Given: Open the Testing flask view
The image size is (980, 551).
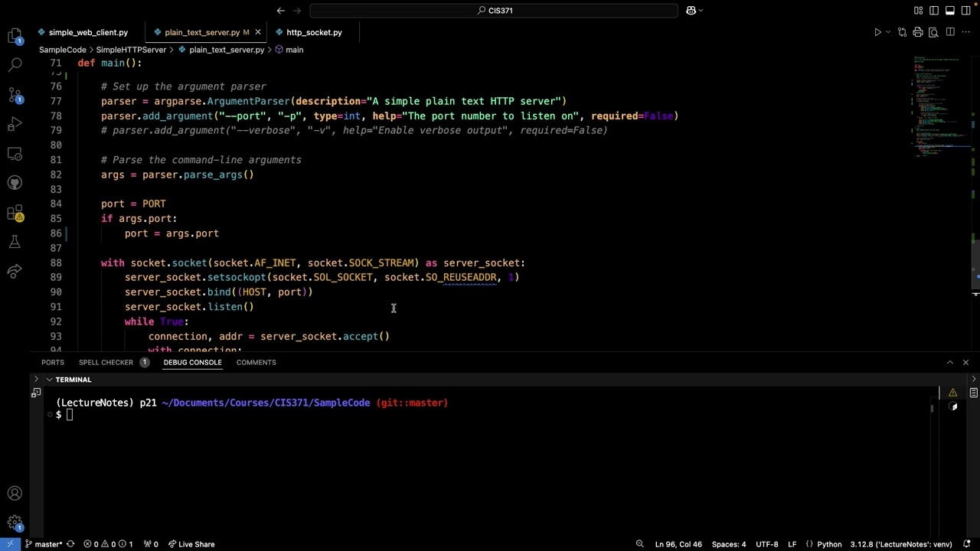Looking at the screenshot, I should 15,242.
